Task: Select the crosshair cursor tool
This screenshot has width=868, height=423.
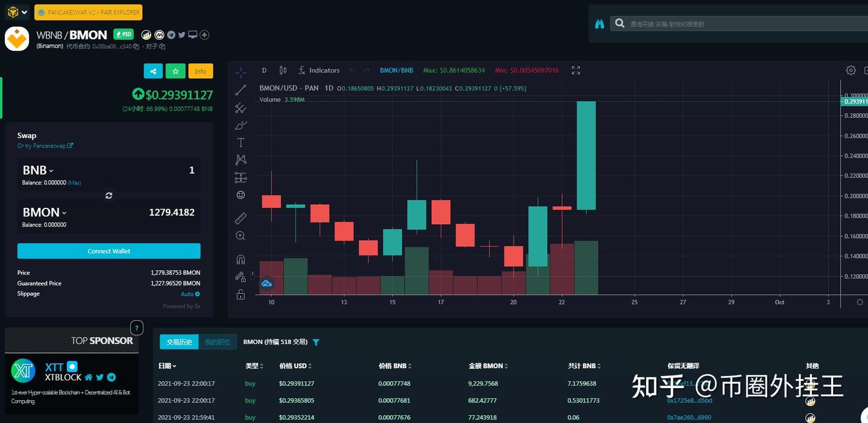Action: [241, 73]
